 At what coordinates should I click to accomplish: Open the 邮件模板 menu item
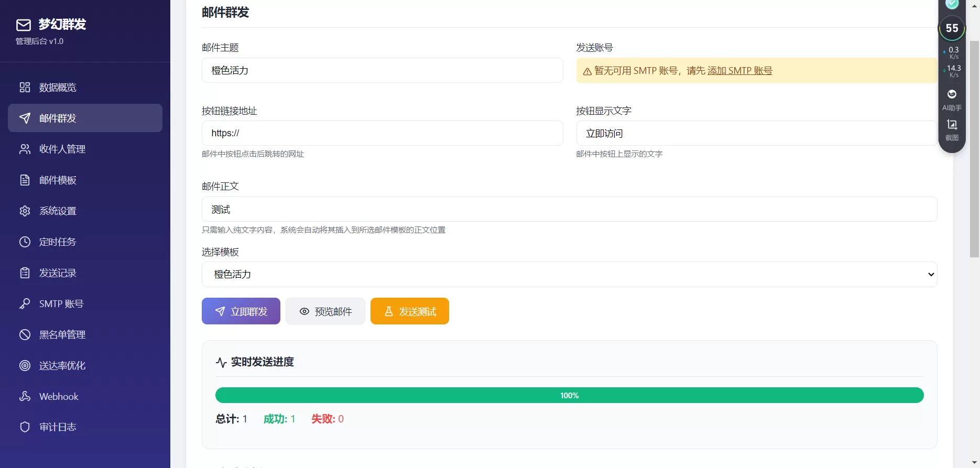pos(85,180)
